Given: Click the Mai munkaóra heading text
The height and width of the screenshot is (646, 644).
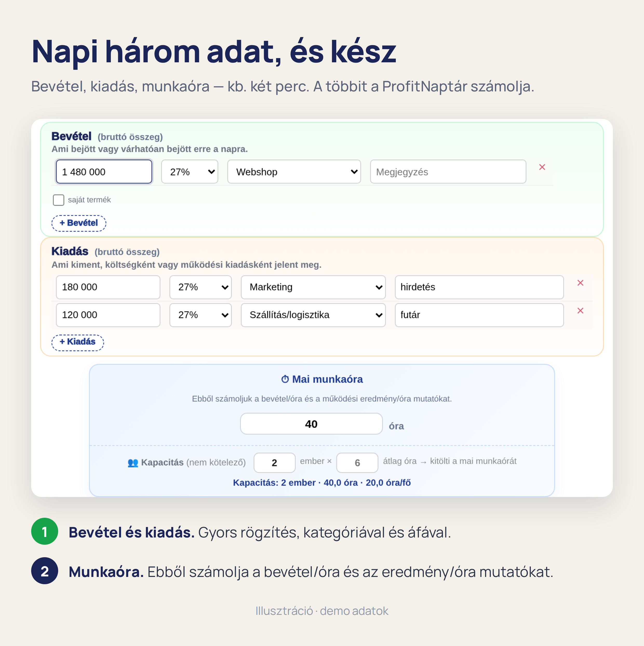Looking at the screenshot, I should (x=327, y=379).
